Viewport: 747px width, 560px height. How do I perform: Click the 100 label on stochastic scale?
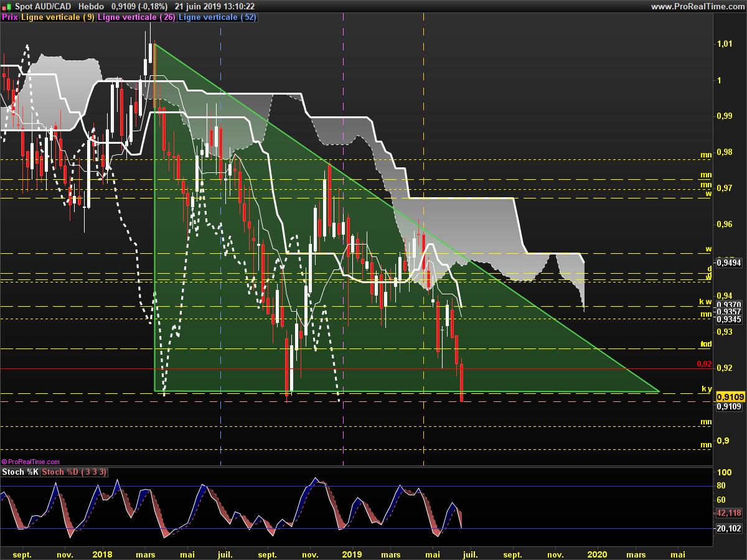point(723,473)
